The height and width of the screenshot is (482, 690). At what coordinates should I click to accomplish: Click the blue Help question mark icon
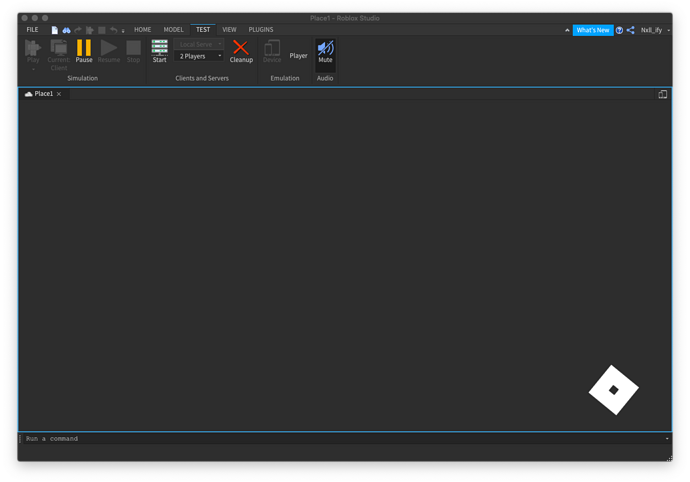(619, 30)
